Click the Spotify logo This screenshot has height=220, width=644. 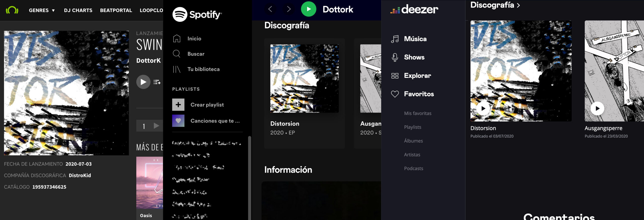[x=197, y=14]
